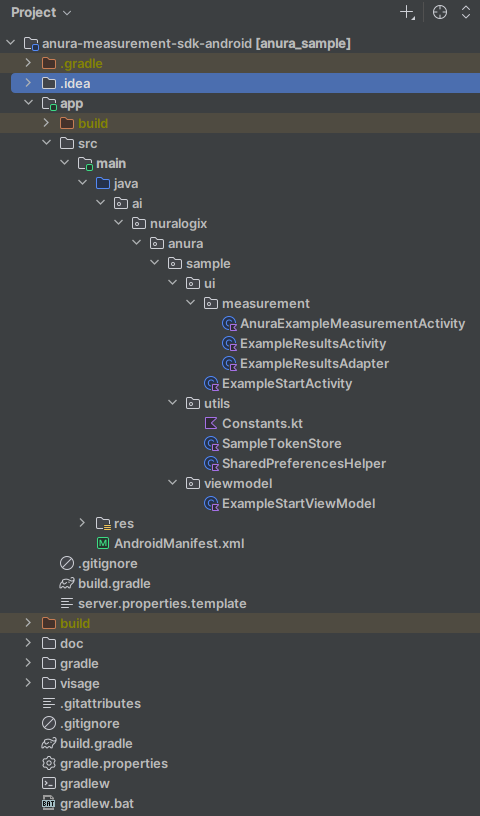Screen dimensions: 480x816
Task: Collapse the src folder chevron
Action: (x=46, y=143)
